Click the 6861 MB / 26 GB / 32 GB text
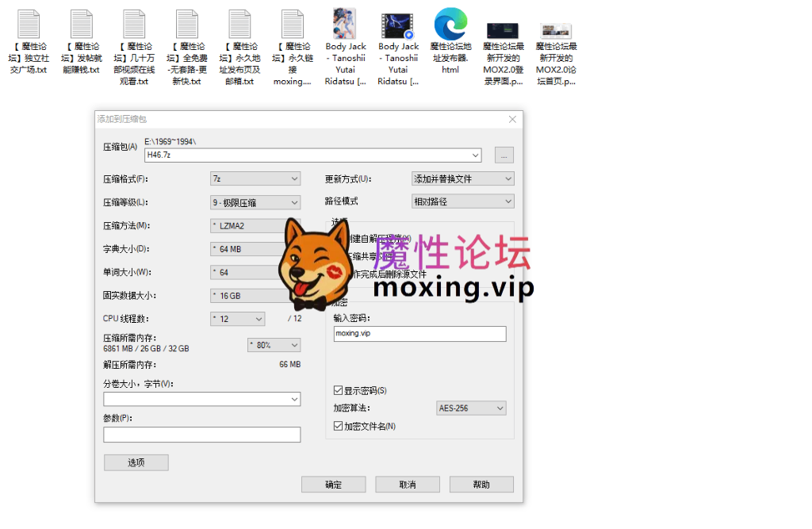 coord(146,349)
